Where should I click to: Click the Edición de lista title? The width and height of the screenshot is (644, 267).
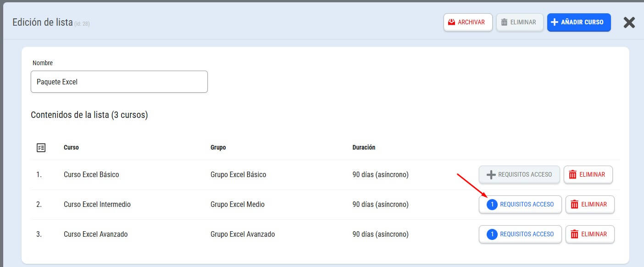(43, 22)
